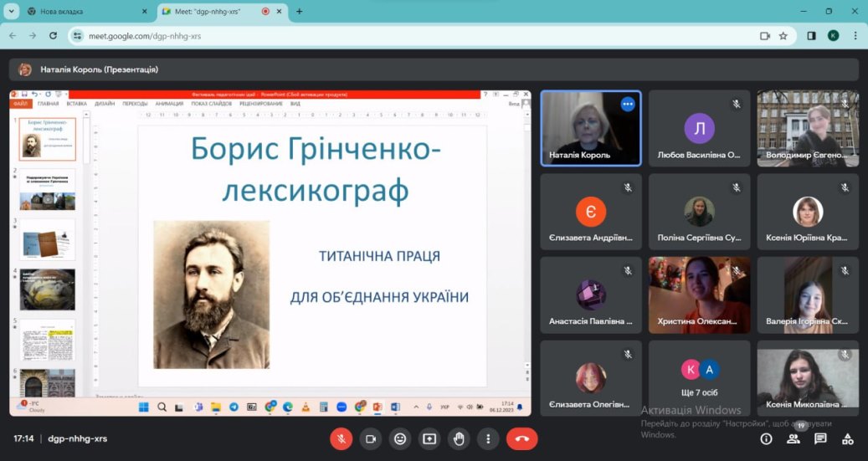The width and height of the screenshot is (868, 461).
Task: Open the in-call chat panel
Action: click(820, 439)
